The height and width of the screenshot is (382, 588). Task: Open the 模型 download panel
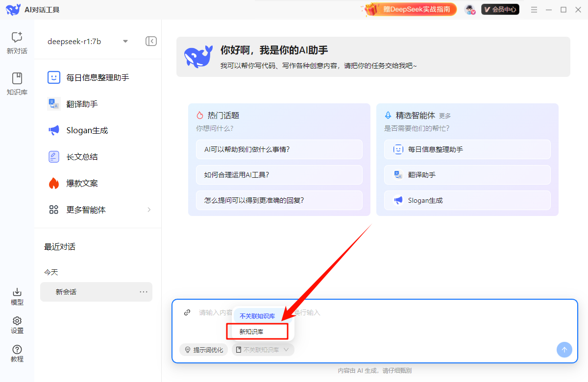[17, 297]
